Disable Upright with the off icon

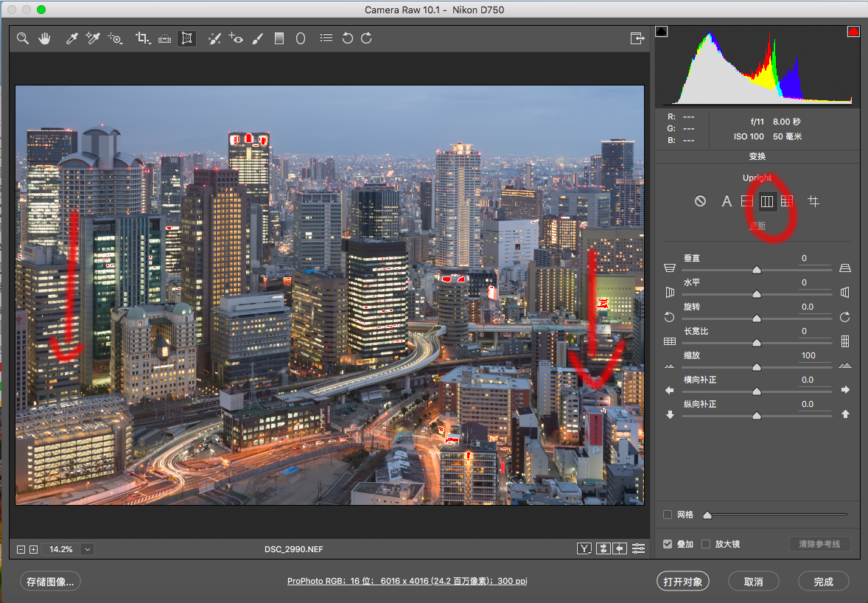700,201
